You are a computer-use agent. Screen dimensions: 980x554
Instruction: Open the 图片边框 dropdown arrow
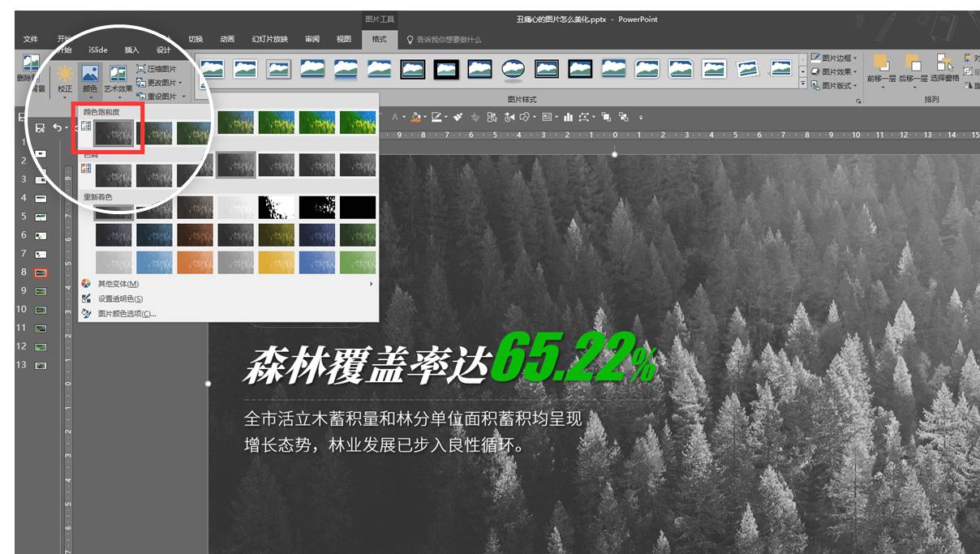(855, 58)
